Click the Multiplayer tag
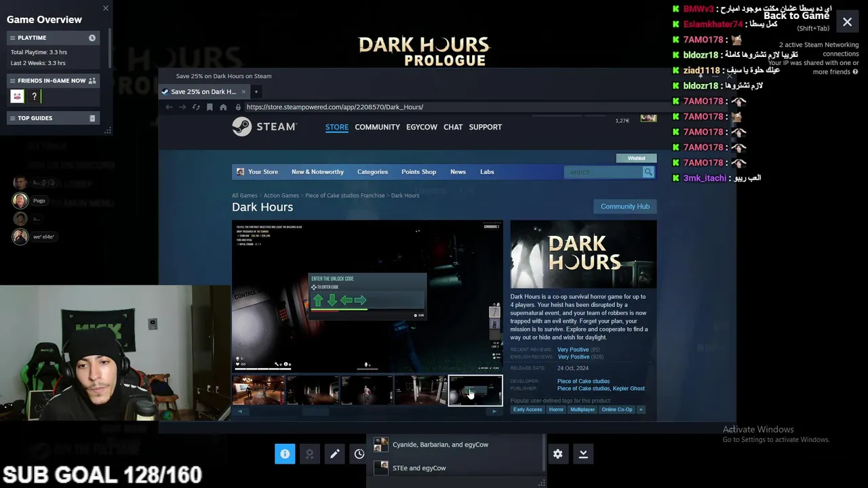This screenshot has height=488, width=868. pos(582,409)
